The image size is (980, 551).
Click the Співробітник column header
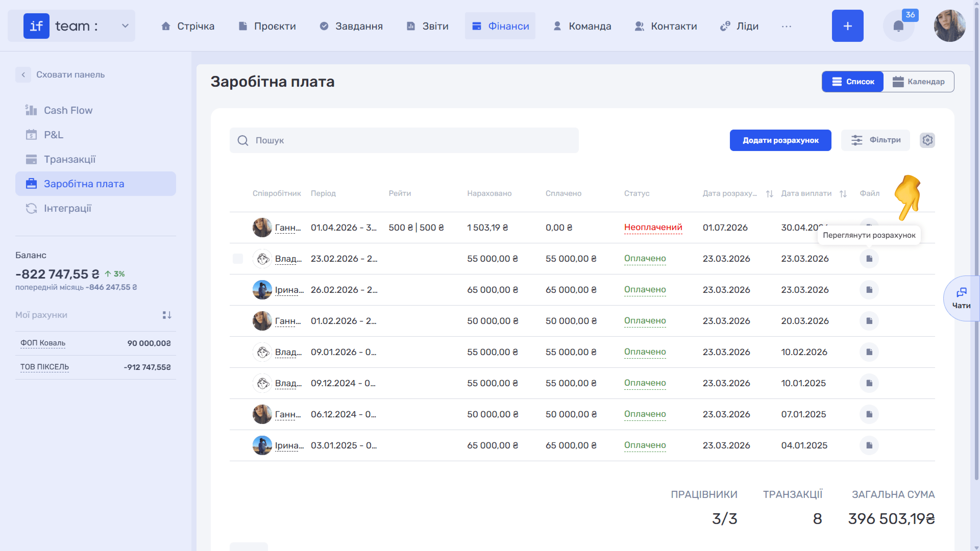tap(277, 193)
